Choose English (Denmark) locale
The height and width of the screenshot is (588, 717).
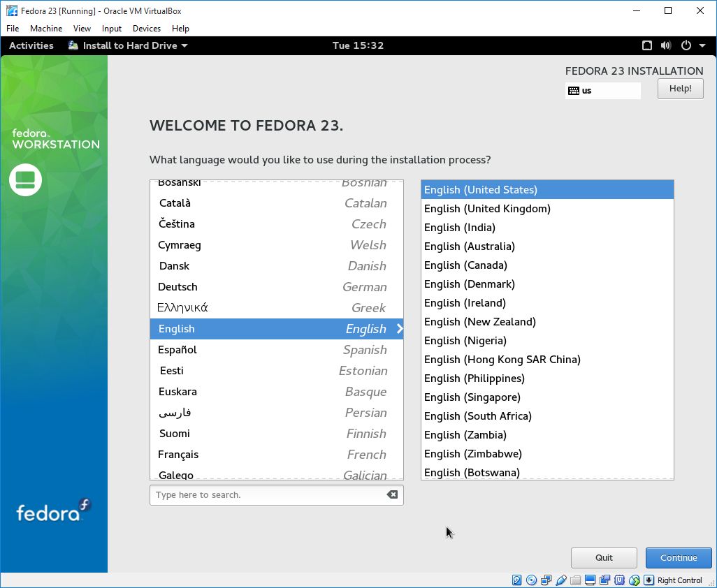click(547, 284)
